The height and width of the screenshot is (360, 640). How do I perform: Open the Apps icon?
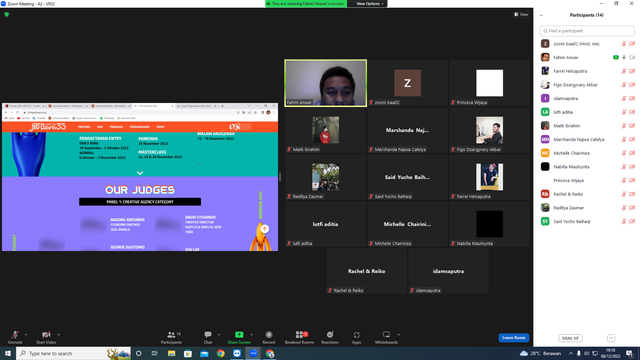[x=356, y=335]
